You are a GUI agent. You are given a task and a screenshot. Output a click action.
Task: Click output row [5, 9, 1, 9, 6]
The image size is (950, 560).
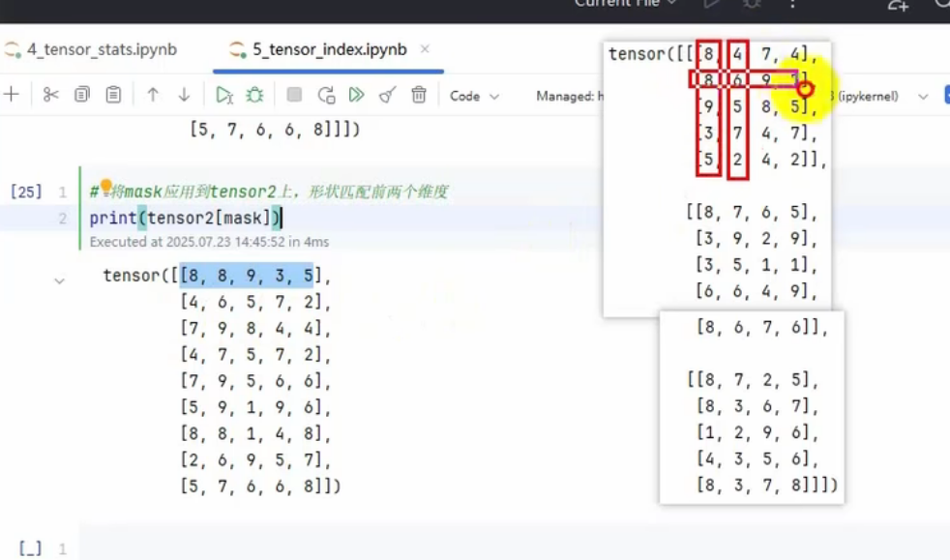click(x=255, y=407)
